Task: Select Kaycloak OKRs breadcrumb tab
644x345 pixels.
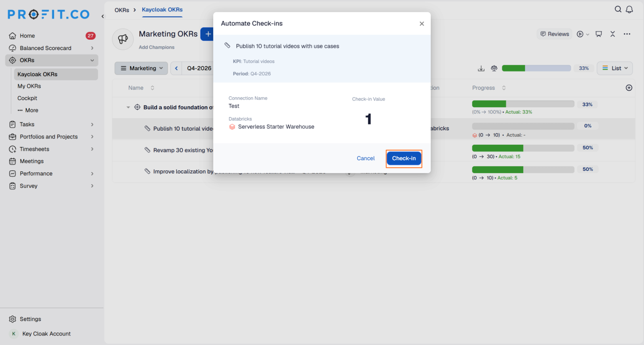Action: [162, 10]
